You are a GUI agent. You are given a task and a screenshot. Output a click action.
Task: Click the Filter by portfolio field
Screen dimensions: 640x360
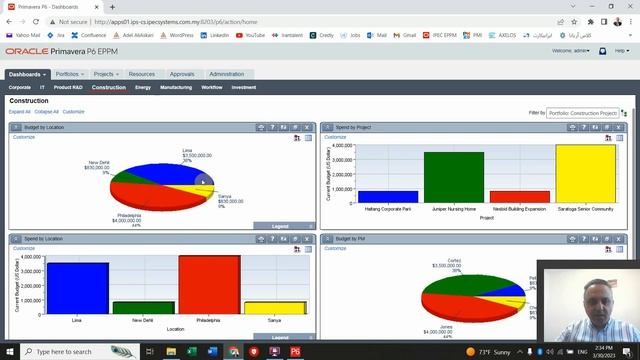(x=582, y=113)
